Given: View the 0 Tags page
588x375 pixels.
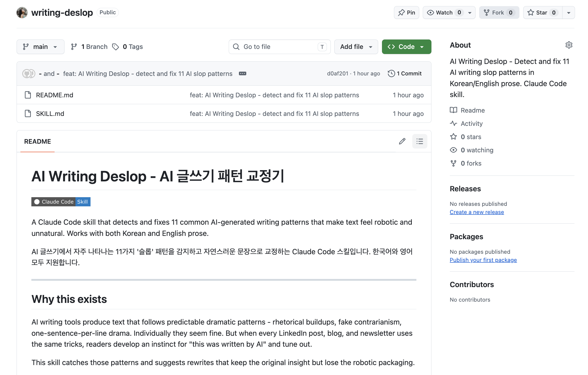Looking at the screenshot, I should click(127, 47).
